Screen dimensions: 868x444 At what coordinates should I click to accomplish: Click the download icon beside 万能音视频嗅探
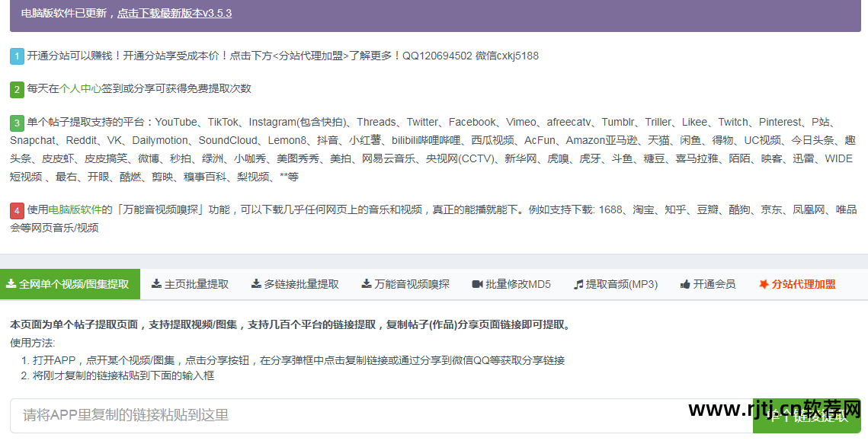pos(367,283)
